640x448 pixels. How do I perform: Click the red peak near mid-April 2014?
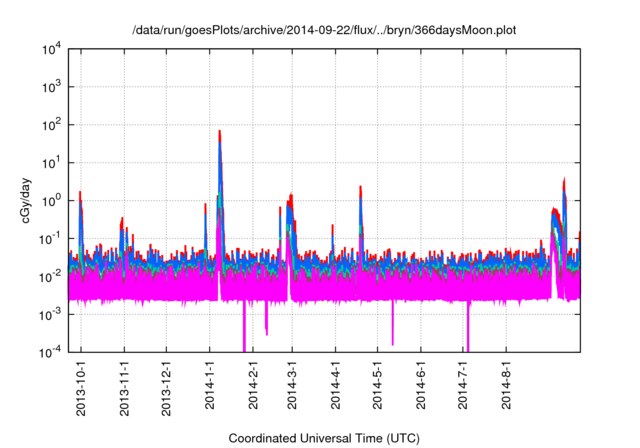(360, 188)
